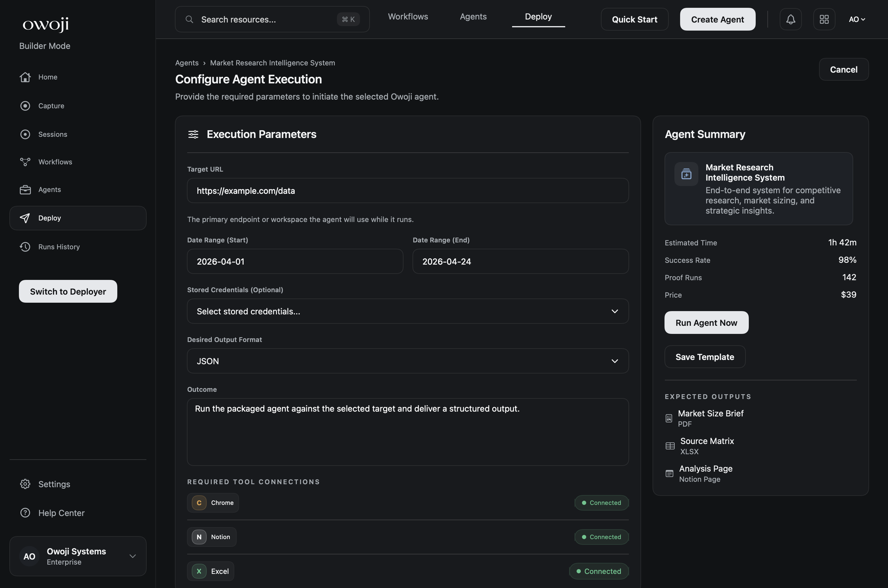
Task: Click the Notion tool connection icon
Action: pos(198,537)
